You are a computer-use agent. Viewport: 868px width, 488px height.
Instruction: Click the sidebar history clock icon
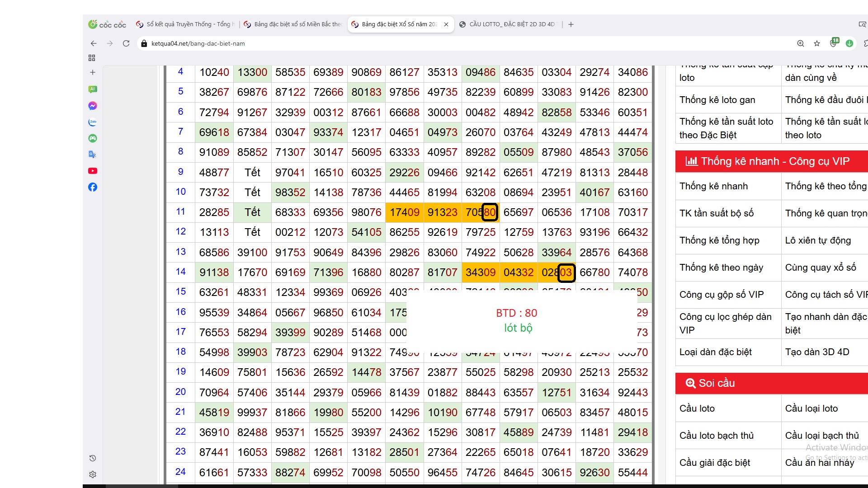93,458
